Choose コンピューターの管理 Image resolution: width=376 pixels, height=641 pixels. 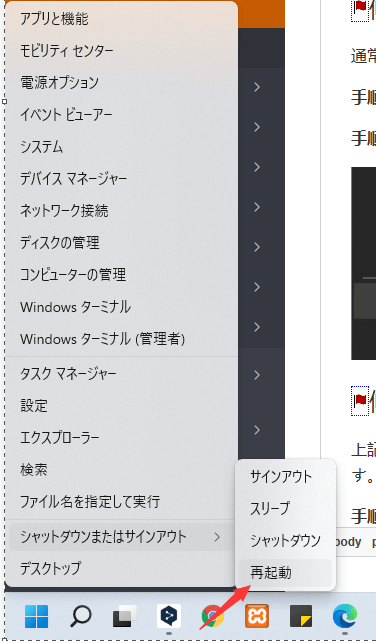pos(121,275)
